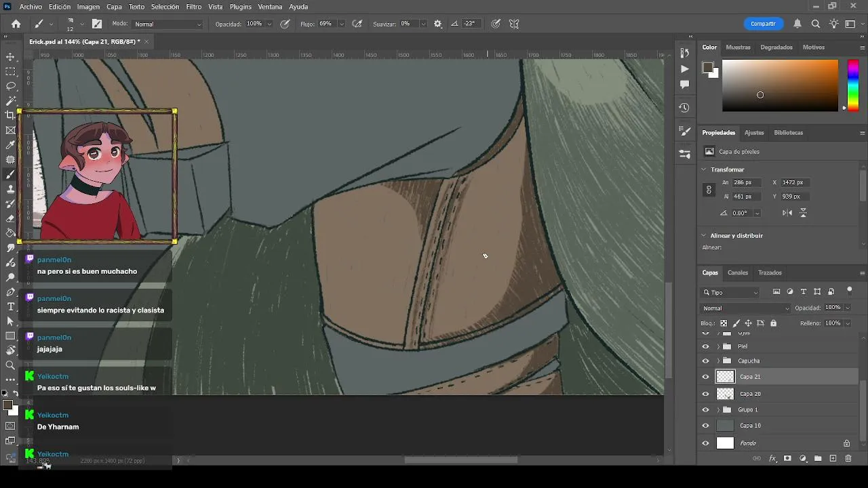Select the Rectangular Marquee tool

(x=10, y=72)
